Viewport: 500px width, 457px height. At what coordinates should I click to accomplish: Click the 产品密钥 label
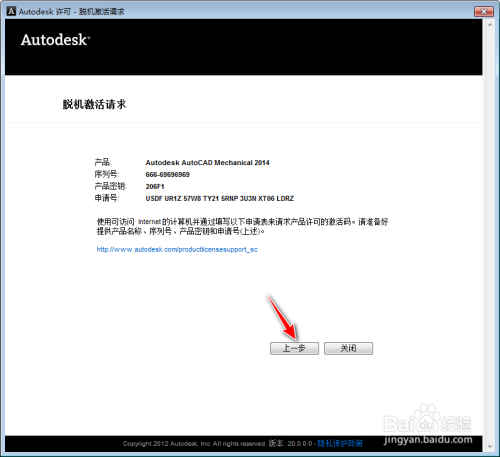110,186
